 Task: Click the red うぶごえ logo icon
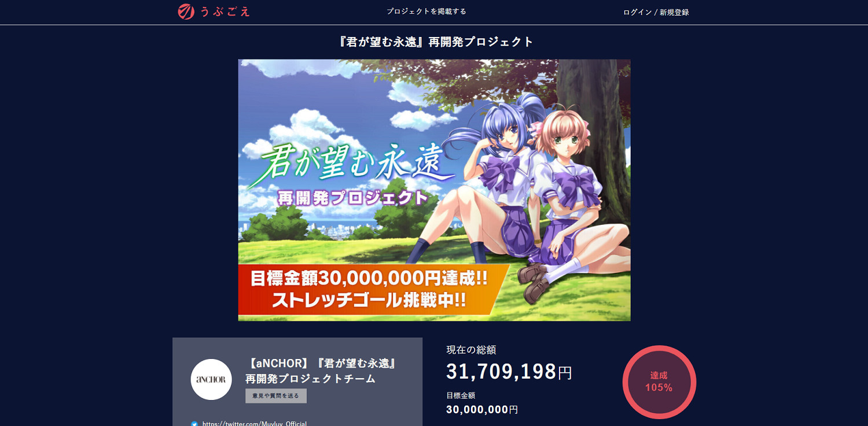[186, 11]
